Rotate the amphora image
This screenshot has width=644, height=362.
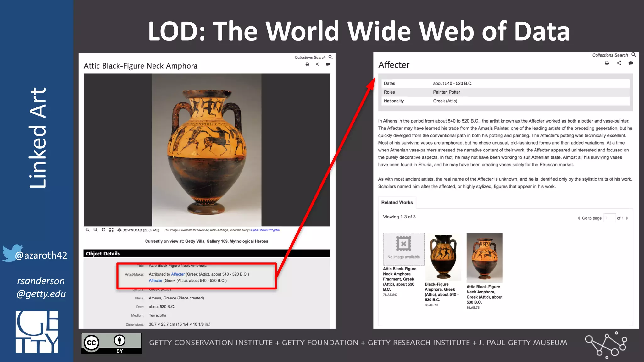[x=103, y=230]
